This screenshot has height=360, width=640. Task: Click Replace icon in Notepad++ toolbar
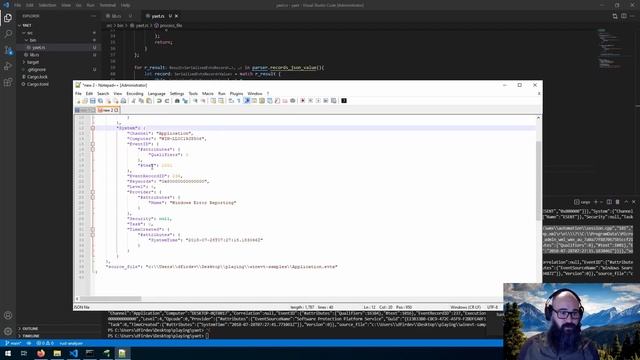click(x=185, y=101)
